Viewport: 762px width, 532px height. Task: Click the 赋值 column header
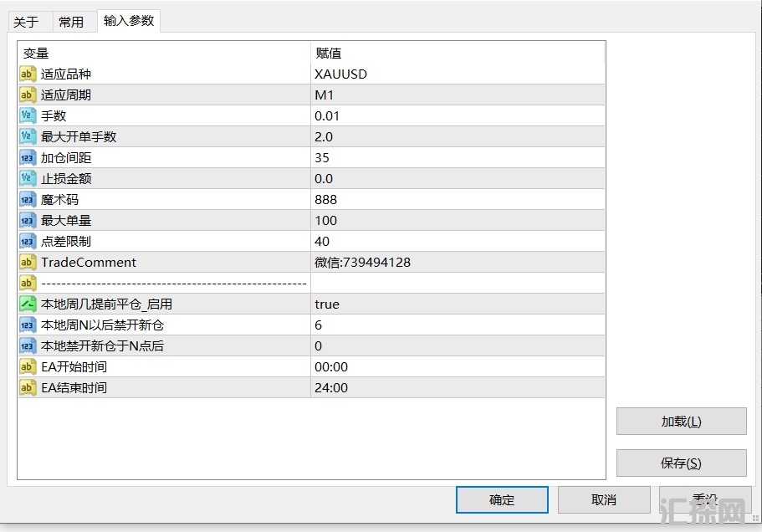458,53
